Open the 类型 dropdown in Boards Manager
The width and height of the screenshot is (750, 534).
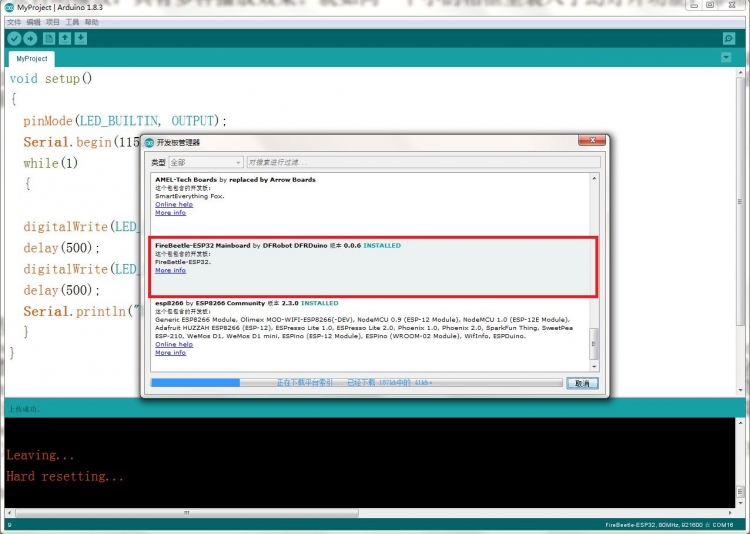pyautogui.click(x=206, y=163)
